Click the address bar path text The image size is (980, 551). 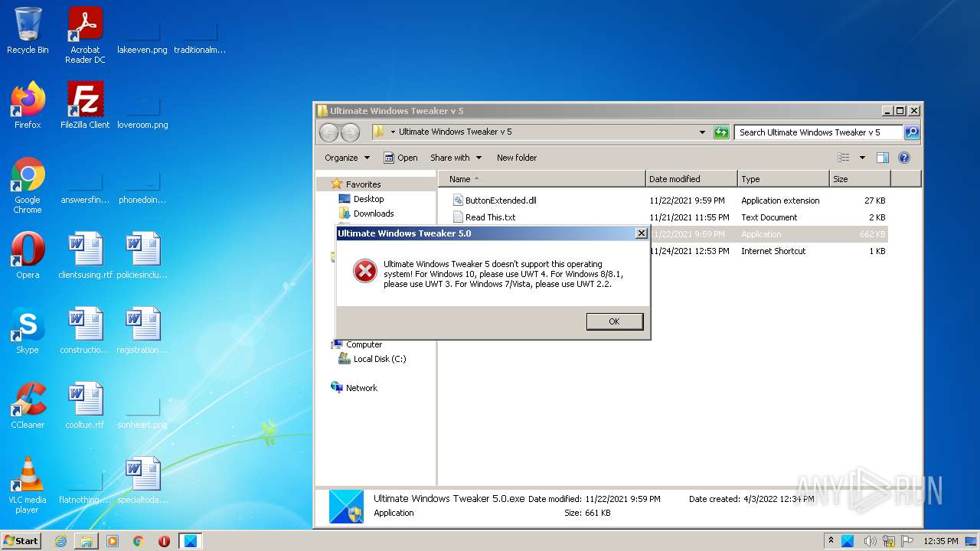pyautogui.click(x=455, y=132)
